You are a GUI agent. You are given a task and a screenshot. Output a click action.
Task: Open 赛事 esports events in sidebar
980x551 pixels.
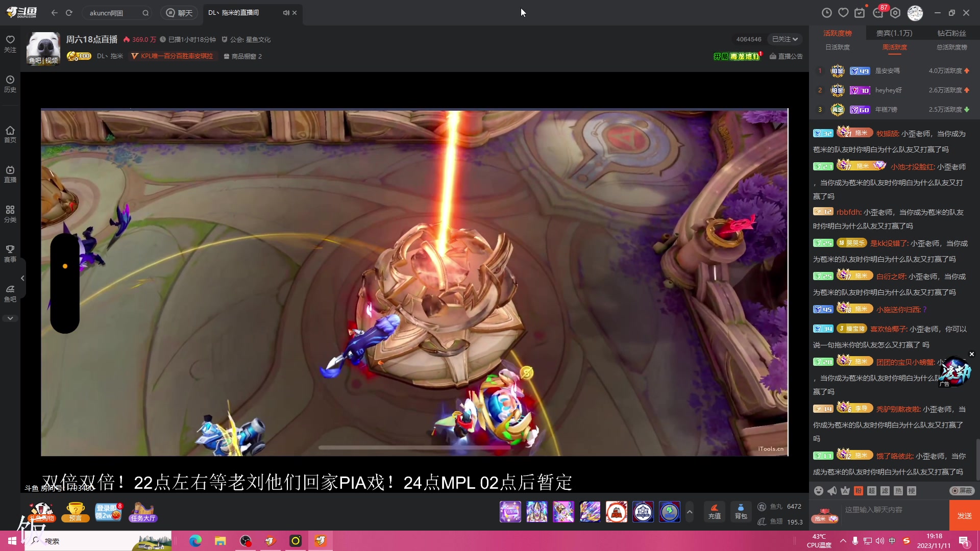[10, 254]
